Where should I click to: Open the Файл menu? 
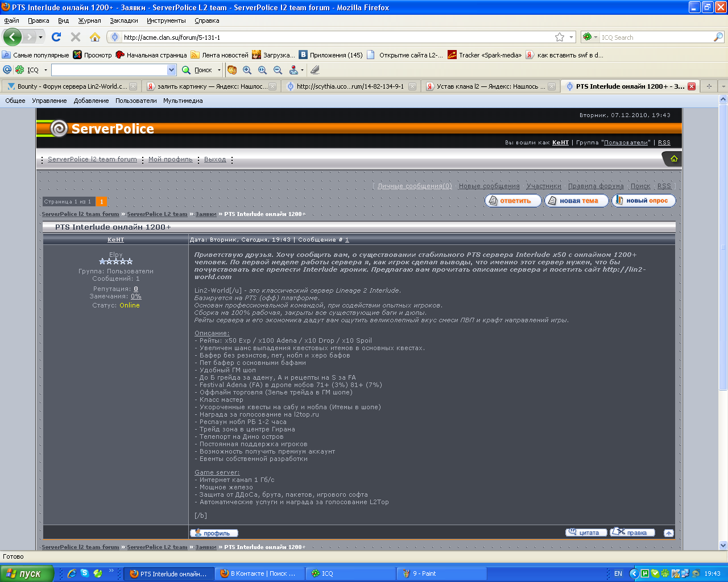pyautogui.click(x=11, y=20)
